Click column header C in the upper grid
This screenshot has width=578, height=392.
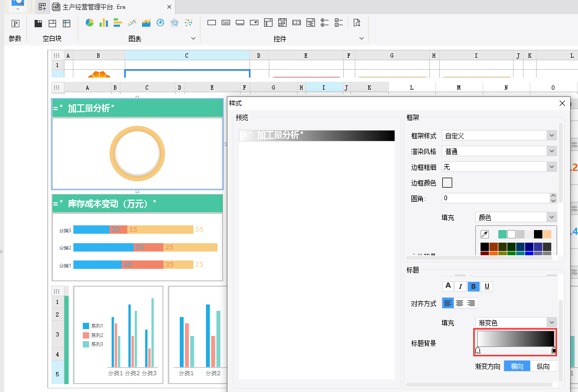click(x=187, y=56)
